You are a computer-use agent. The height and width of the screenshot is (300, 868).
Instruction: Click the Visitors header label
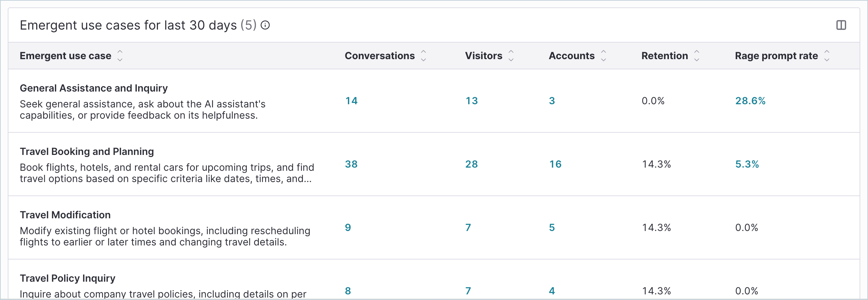pos(484,56)
